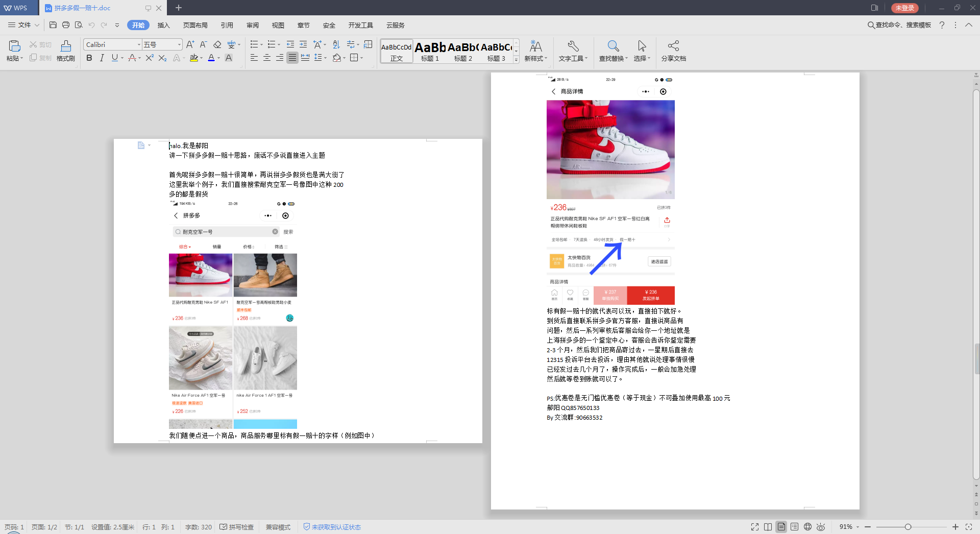The width and height of the screenshot is (980, 534).
Task: Switch to reading layout view
Action: pos(768,527)
